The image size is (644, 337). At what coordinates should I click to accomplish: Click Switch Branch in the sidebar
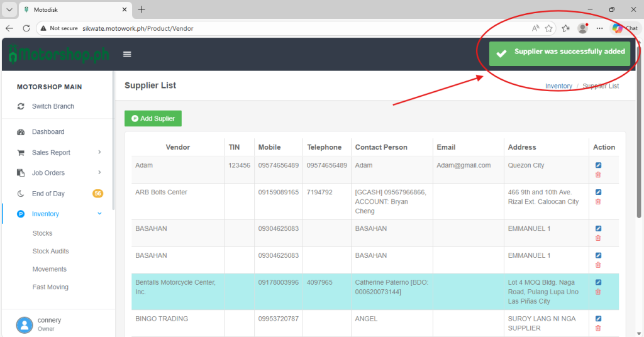[53, 106]
